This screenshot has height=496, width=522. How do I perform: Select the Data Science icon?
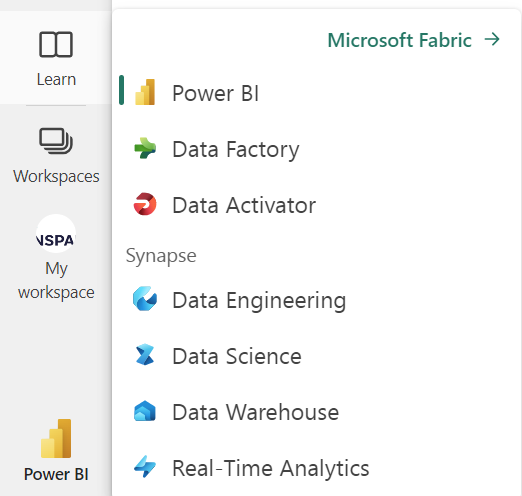(x=145, y=355)
